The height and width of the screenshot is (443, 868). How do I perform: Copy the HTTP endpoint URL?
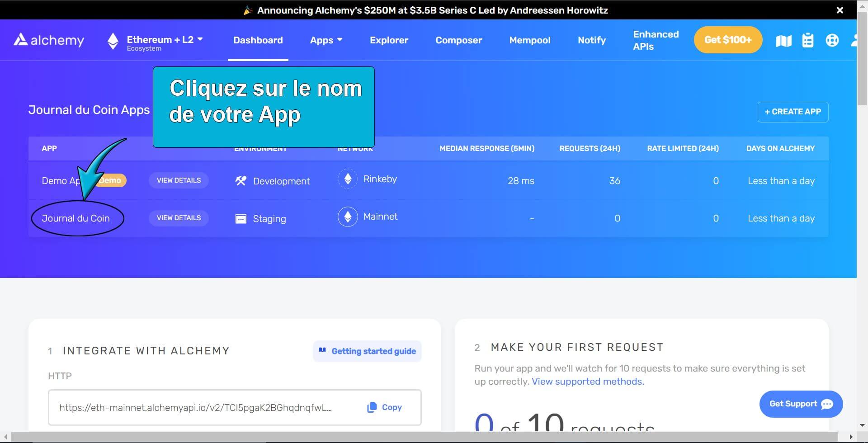click(x=385, y=407)
